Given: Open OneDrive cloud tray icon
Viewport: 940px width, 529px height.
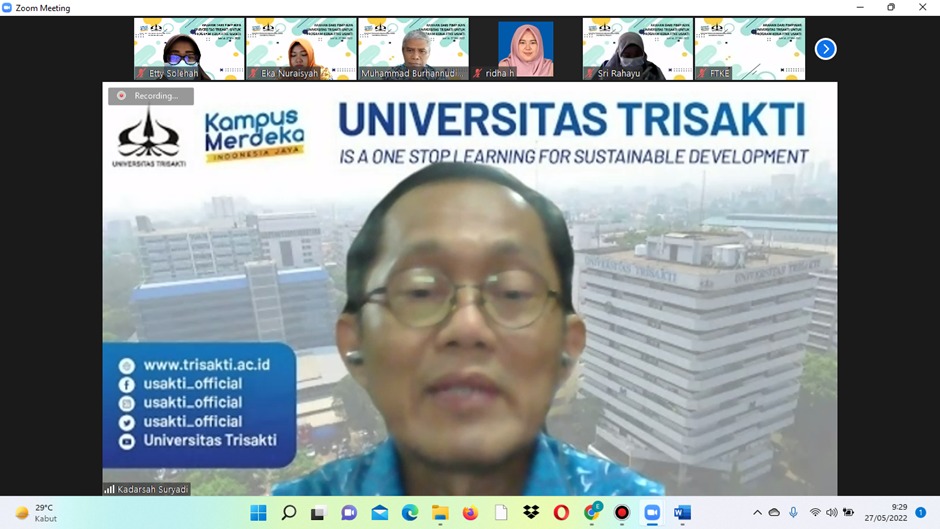Looking at the screenshot, I should pos(774,513).
